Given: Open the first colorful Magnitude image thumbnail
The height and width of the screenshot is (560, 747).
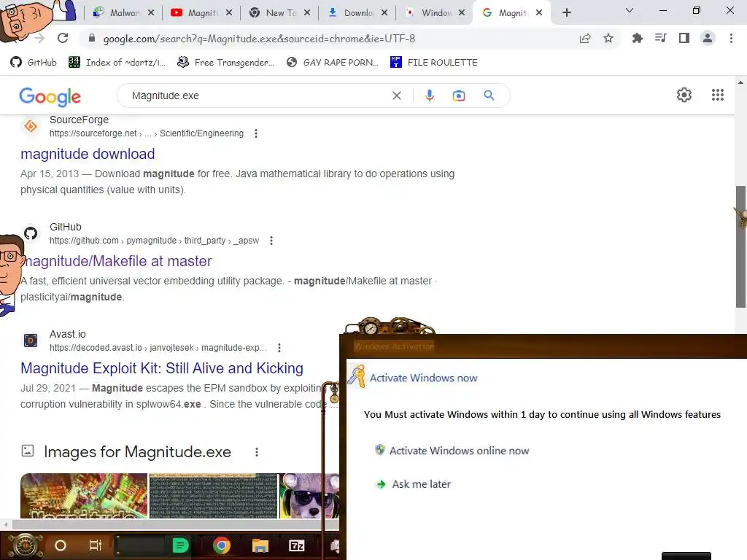Looking at the screenshot, I should click(84, 496).
